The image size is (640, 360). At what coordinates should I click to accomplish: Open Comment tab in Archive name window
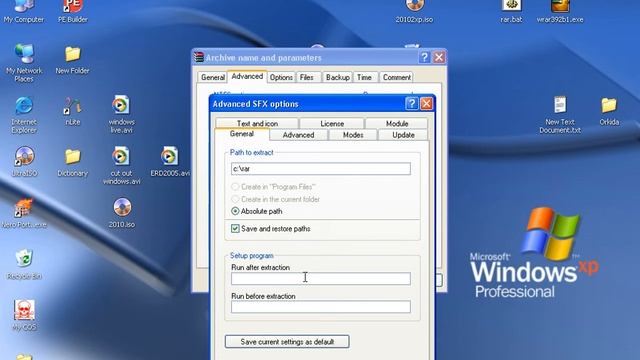click(397, 77)
